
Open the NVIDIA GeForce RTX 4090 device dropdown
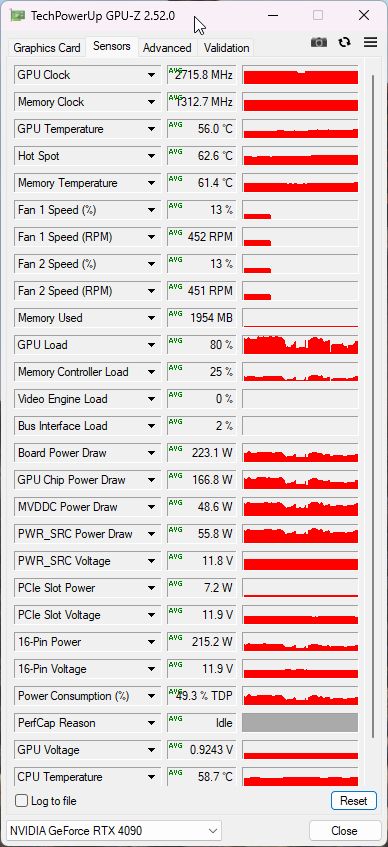[114, 830]
